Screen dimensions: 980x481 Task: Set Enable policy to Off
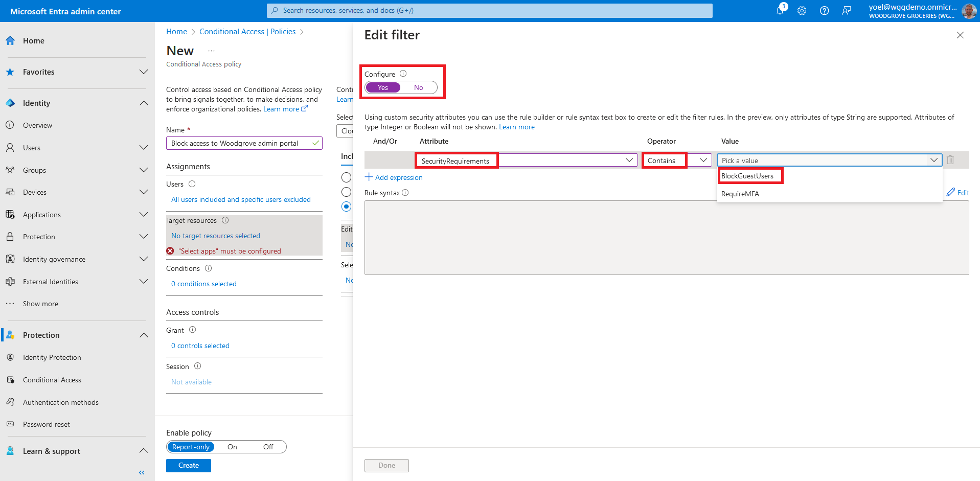268,447
